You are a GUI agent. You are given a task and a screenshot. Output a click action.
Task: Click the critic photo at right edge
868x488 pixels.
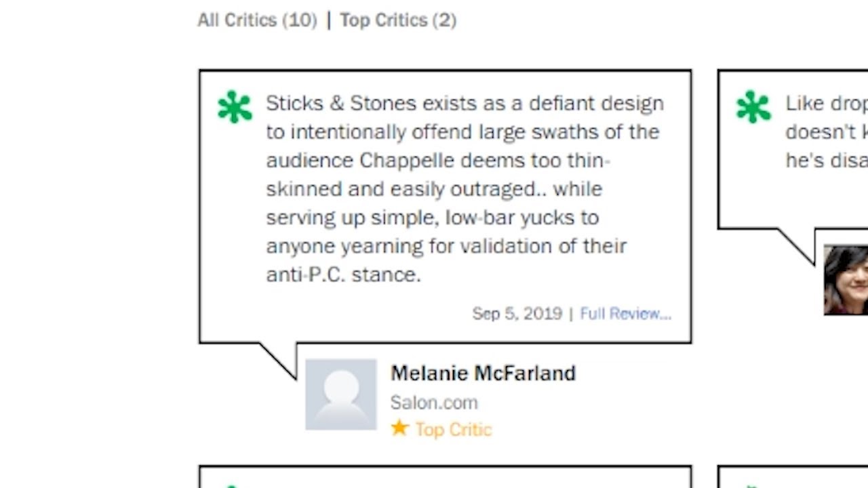[846, 280]
